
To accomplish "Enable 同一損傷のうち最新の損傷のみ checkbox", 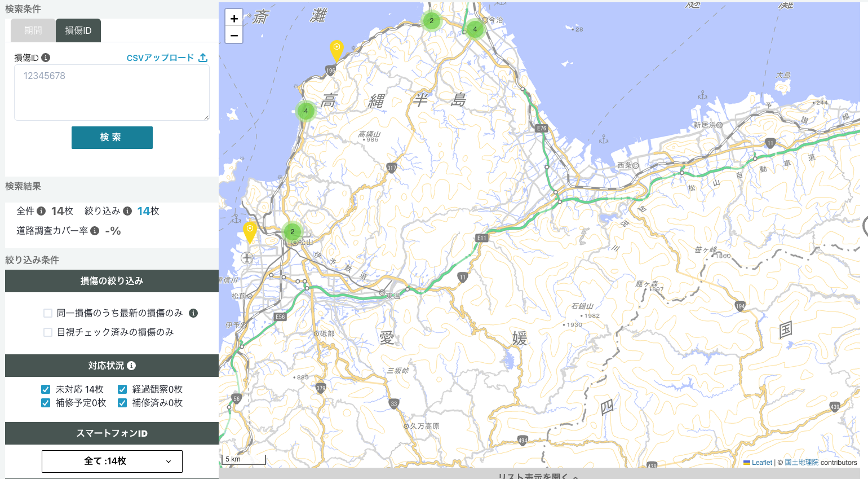I will coord(48,313).
